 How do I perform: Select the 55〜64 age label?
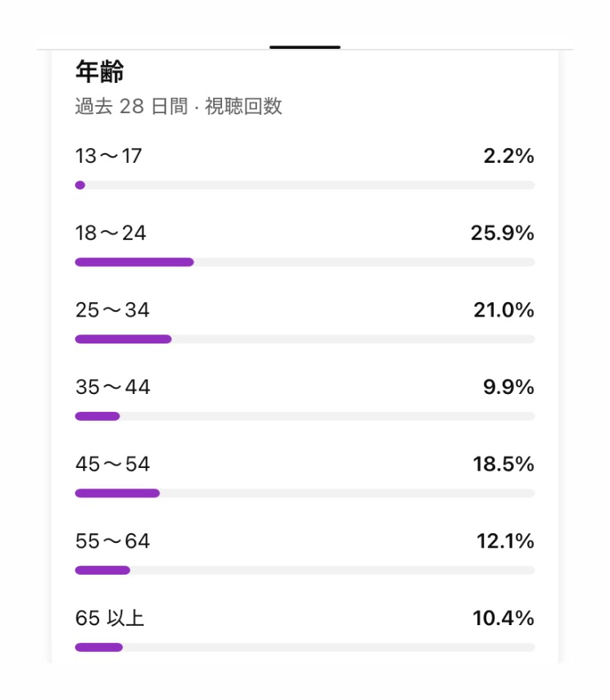112,541
